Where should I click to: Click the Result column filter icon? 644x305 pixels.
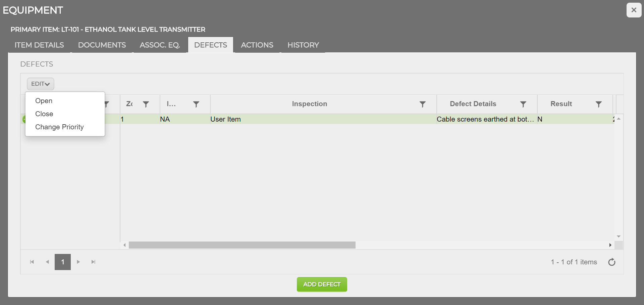(598, 104)
